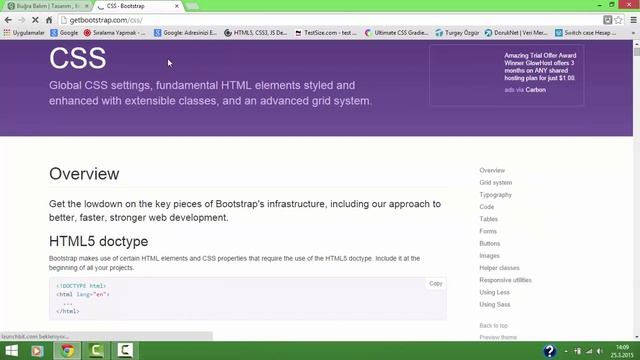Viewport: 640px width, 360px height.
Task: Close the CSS - Bootstrap tab
Action: coord(177,6)
